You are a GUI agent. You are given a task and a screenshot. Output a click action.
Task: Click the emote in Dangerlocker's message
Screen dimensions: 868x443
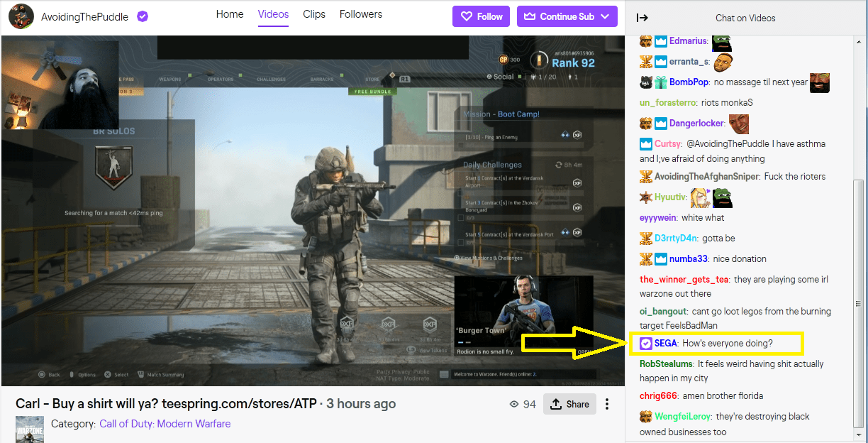739,124
